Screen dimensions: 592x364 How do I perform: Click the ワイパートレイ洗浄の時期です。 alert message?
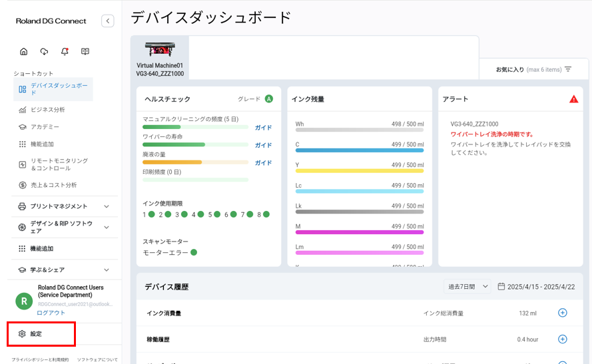coord(492,134)
